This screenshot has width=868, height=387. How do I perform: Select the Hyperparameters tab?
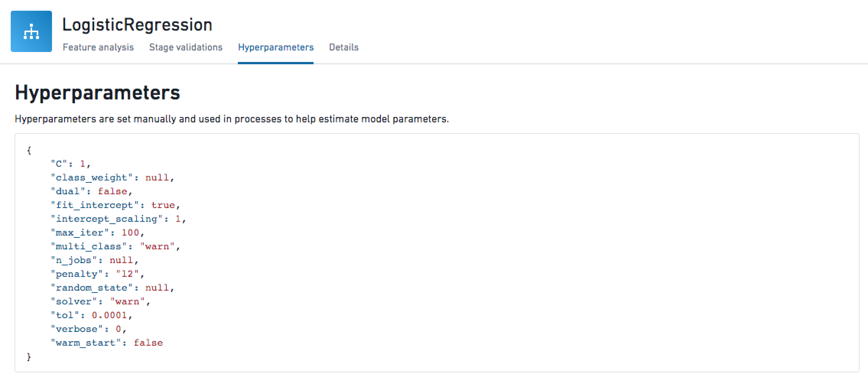point(276,47)
